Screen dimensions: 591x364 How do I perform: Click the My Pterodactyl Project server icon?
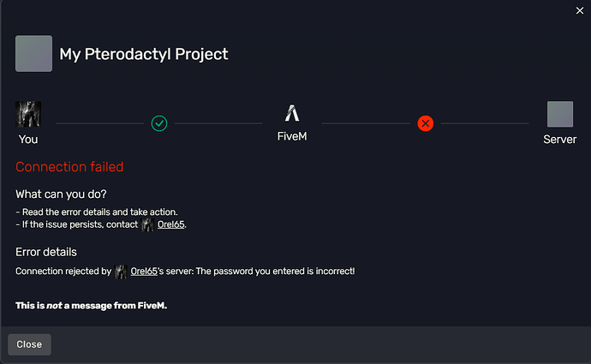click(x=34, y=53)
